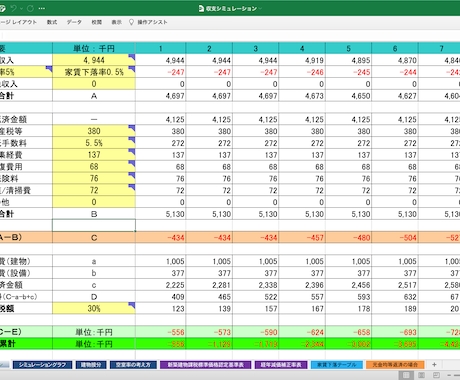460x380 pixels.
Task: Click the comment marker on yellow 76 cell
Action: (132, 175)
